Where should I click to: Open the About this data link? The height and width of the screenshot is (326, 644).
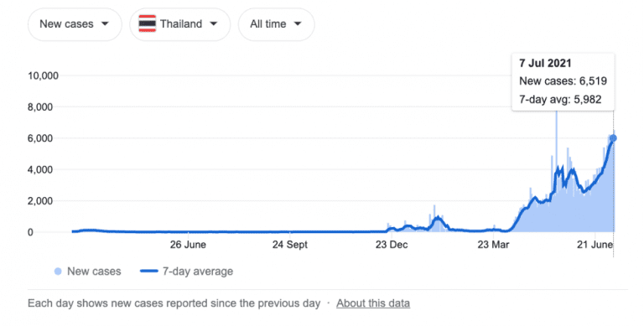point(373,303)
